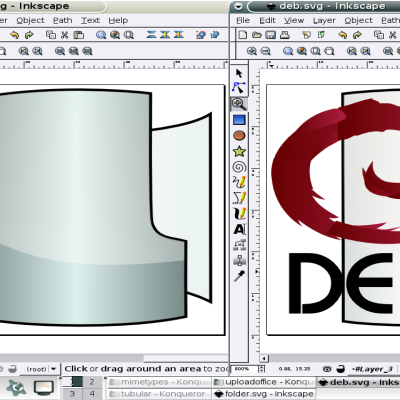
Task: Click Copy icon in deb.svg toolbar
Action: [379, 35]
